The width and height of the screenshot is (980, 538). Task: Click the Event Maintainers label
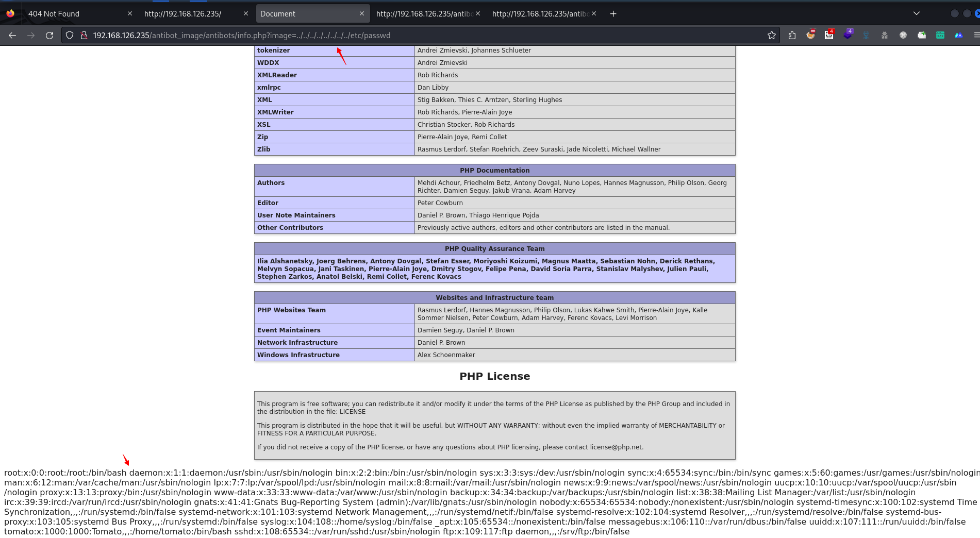[x=289, y=330]
